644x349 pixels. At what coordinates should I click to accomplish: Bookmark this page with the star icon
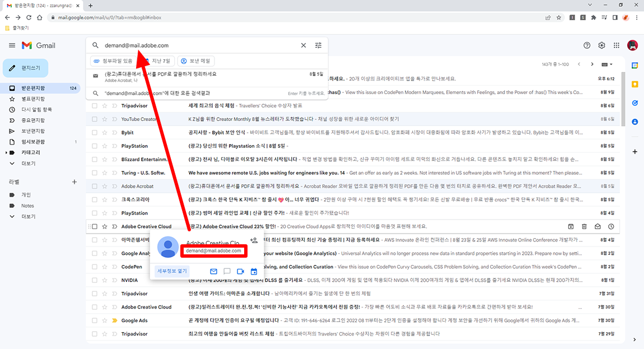tap(558, 18)
